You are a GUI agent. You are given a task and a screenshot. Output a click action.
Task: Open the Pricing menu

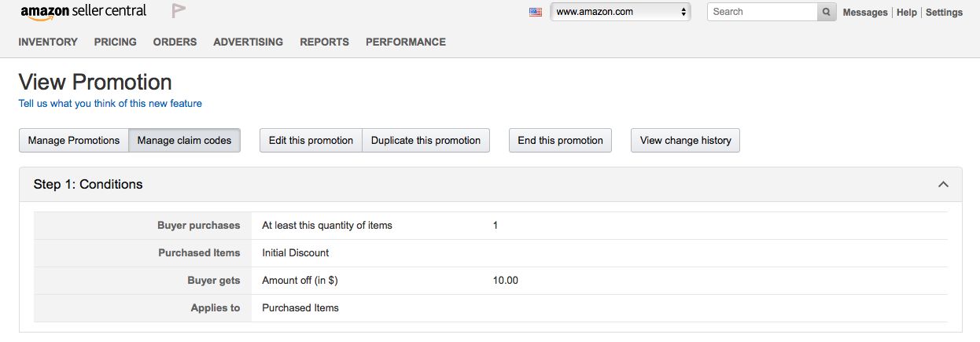[x=115, y=42]
